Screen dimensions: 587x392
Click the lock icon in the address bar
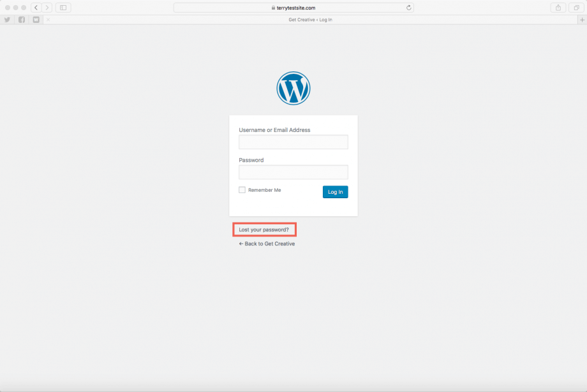pos(273,8)
